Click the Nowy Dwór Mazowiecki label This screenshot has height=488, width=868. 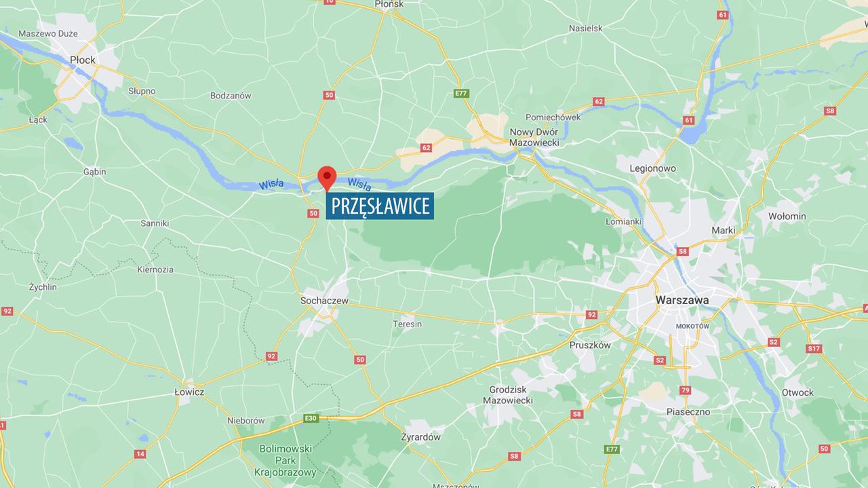[534, 137]
